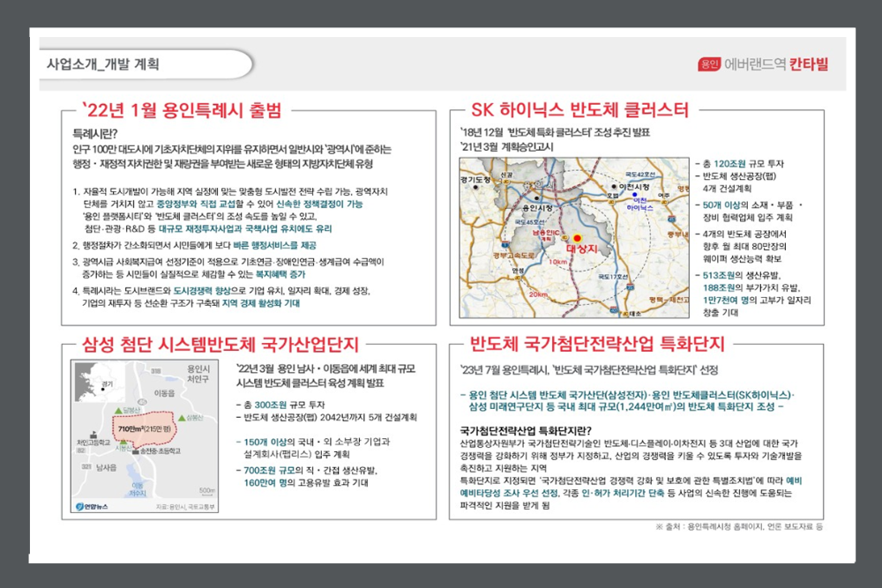The height and width of the screenshot is (588, 882).
Task: Click the '이천시청' map label
Action: click(634, 187)
